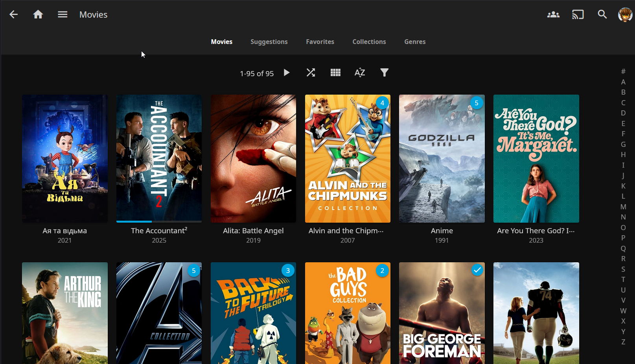
Task: Click The Accountant² title link
Action: click(x=159, y=231)
